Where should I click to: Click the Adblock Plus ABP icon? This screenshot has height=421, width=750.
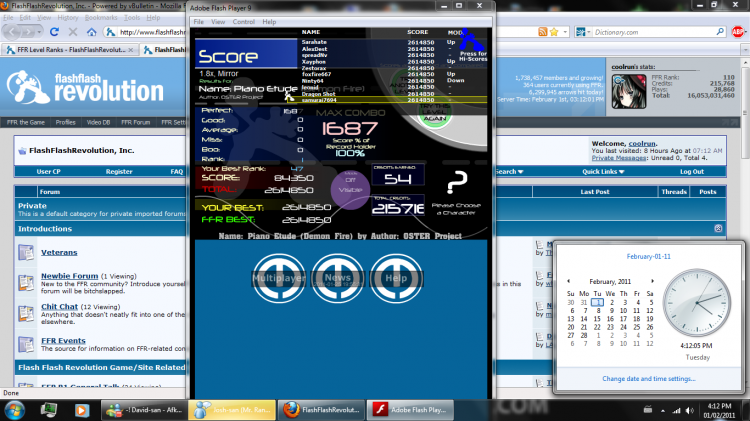[x=737, y=32]
